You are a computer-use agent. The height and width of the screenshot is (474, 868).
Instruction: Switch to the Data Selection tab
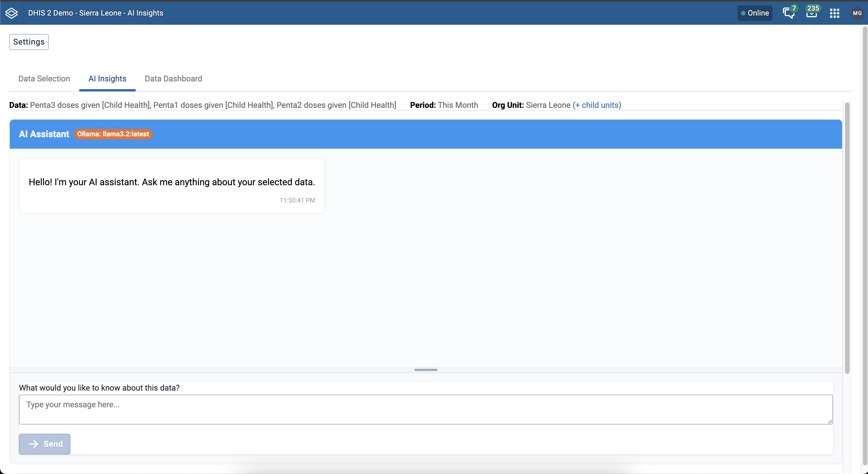(x=44, y=79)
